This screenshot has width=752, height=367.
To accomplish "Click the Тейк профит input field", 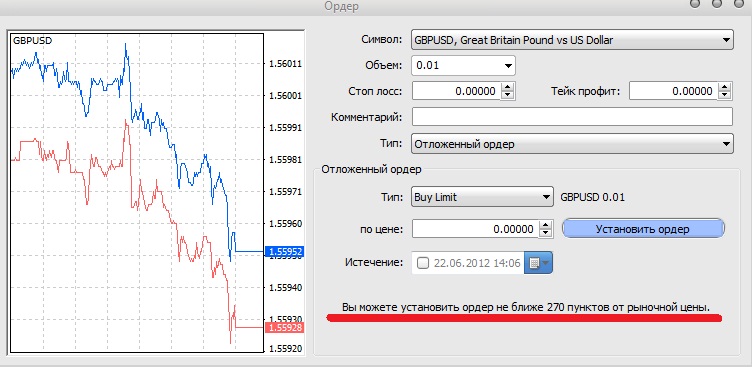I will pos(673,91).
